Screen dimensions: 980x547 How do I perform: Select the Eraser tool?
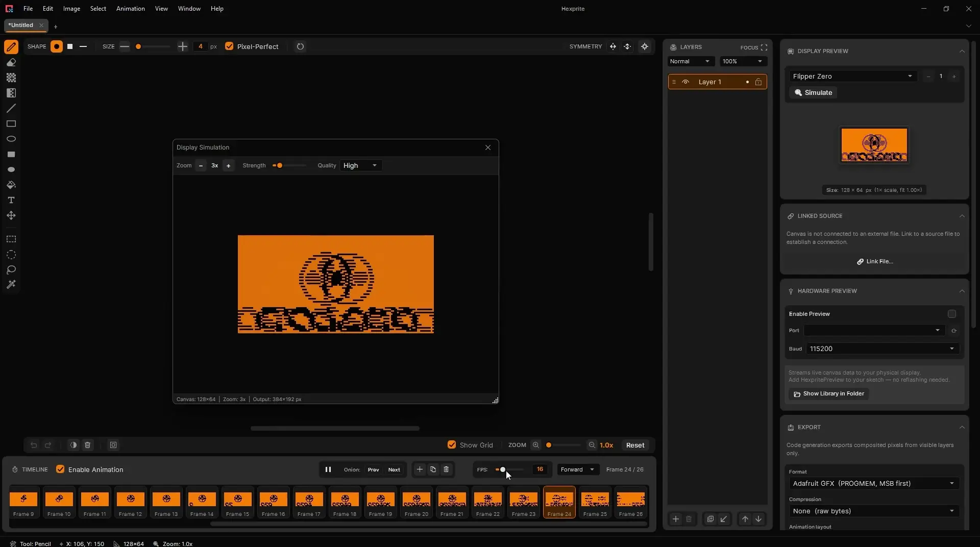[11, 62]
